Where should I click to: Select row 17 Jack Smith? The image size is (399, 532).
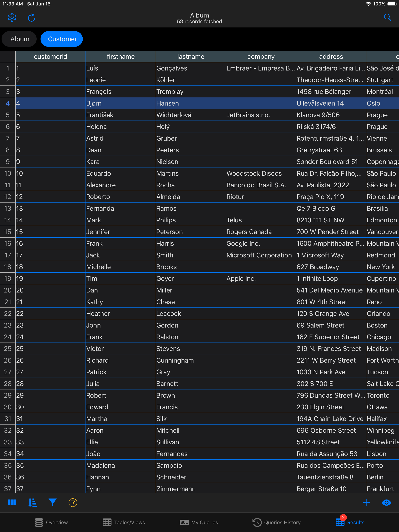tap(120, 255)
